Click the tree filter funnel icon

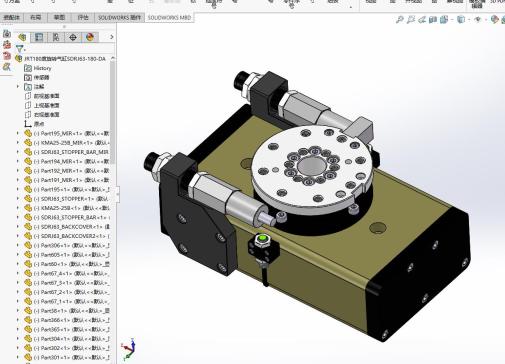(20, 49)
